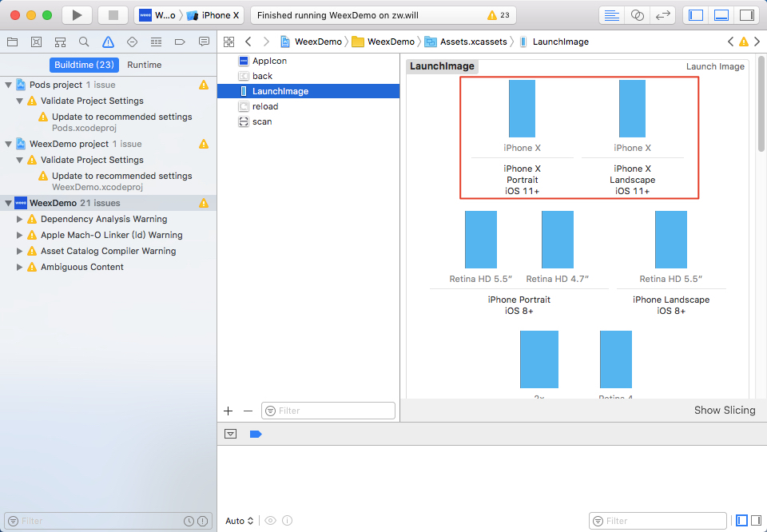Click WeexDemo project in jump bar

click(311, 42)
